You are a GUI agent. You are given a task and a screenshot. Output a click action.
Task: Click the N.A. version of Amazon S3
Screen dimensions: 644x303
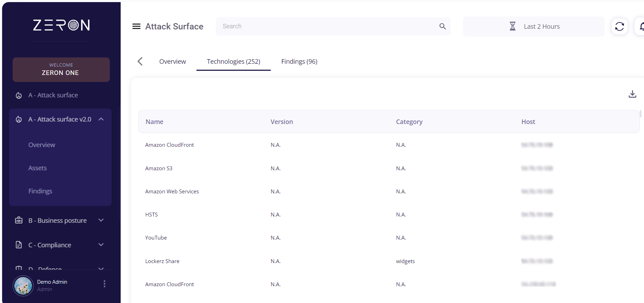click(276, 168)
